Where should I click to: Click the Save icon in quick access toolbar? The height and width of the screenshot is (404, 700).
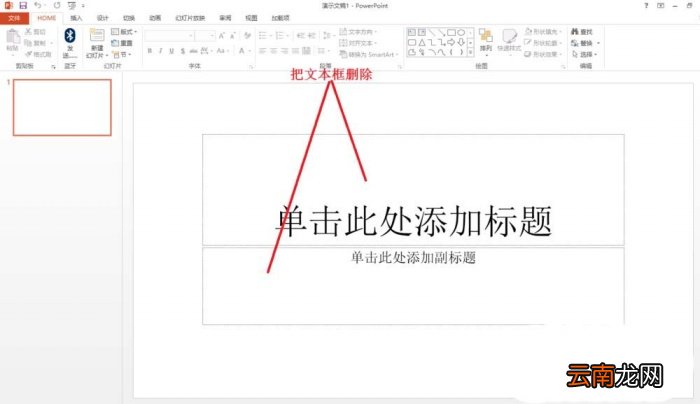(23, 5)
